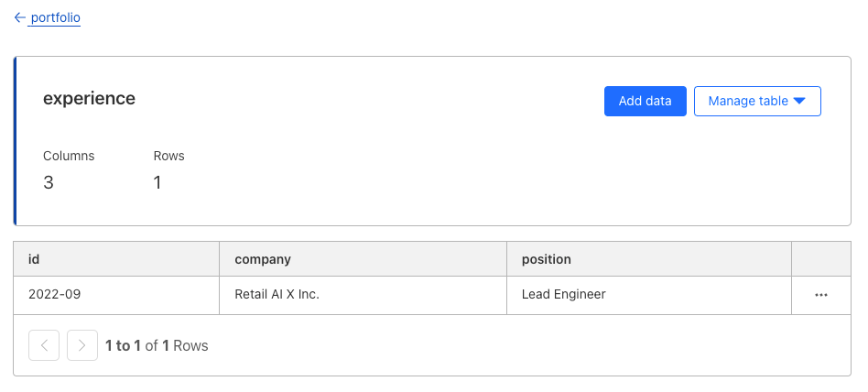The height and width of the screenshot is (392, 868).
Task: Select the Lead Engineer cell
Action: pos(649,295)
